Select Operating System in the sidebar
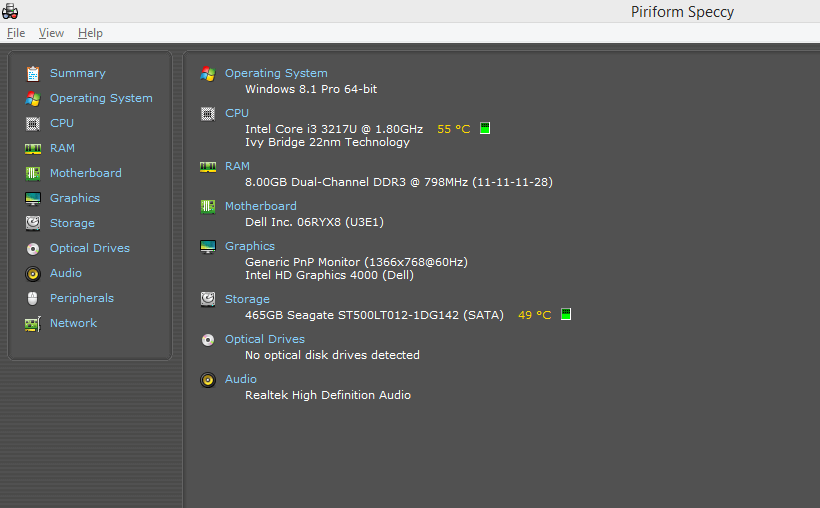 (101, 98)
